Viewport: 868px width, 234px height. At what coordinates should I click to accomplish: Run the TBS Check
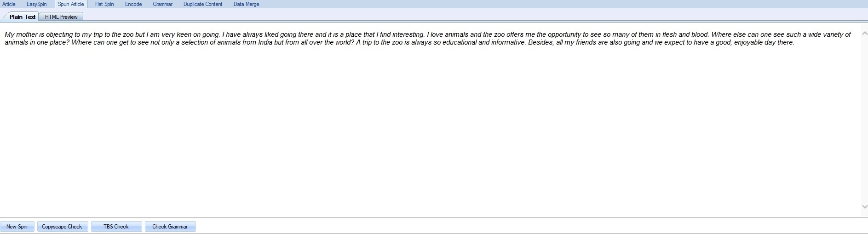116,227
